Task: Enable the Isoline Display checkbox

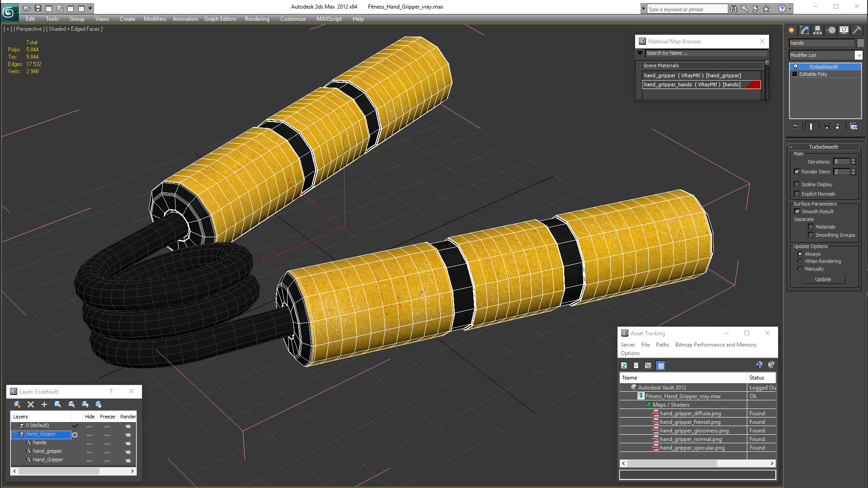Action: pos(797,184)
